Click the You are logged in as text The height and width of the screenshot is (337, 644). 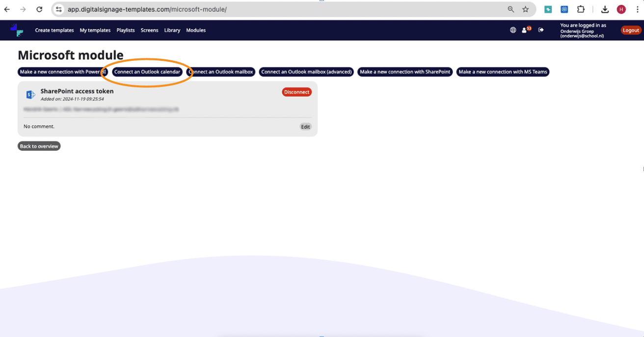[x=583, y=26]
